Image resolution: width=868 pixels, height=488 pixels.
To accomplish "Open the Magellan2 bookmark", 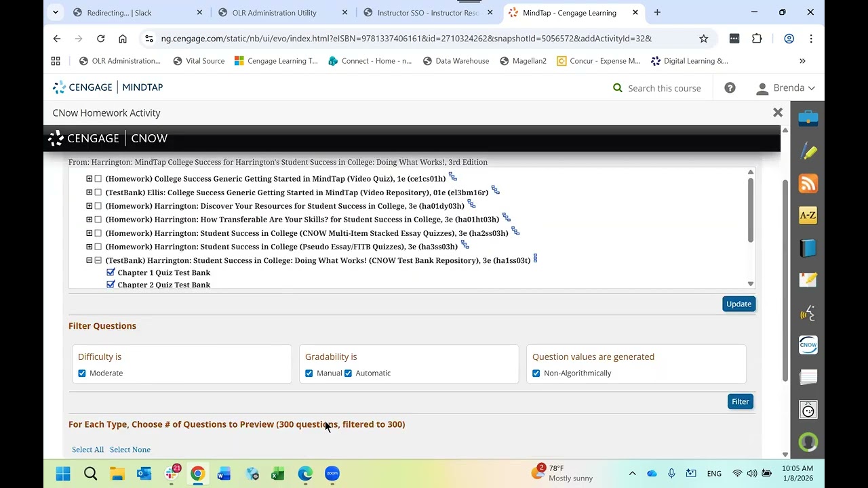I will point(523,61).
